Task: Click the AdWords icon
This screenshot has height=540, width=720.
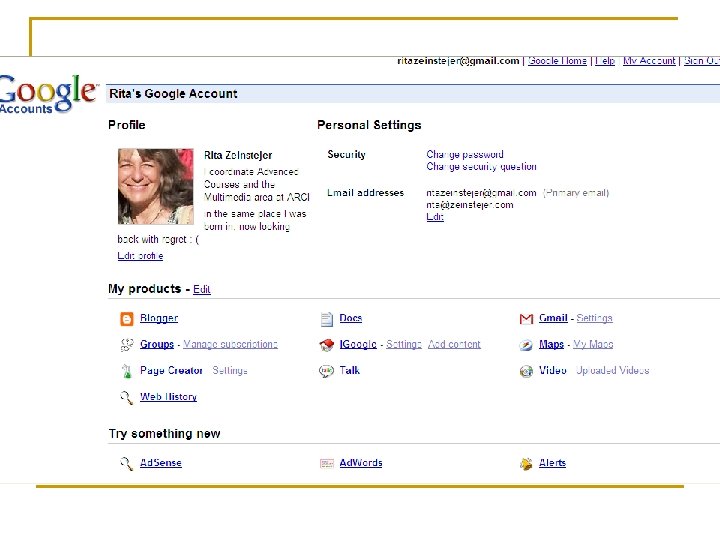Action: pyautogui.click(x=326, y=463)
